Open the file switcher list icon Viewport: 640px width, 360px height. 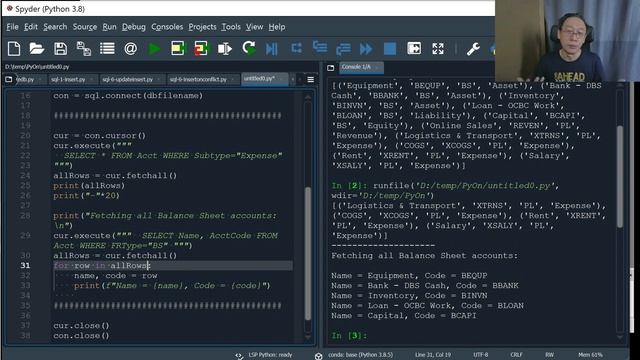tap(107, 49)
